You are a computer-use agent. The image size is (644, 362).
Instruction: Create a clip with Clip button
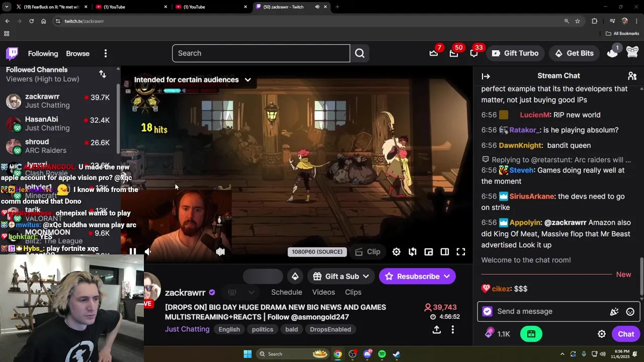click(x=368, y=252)
